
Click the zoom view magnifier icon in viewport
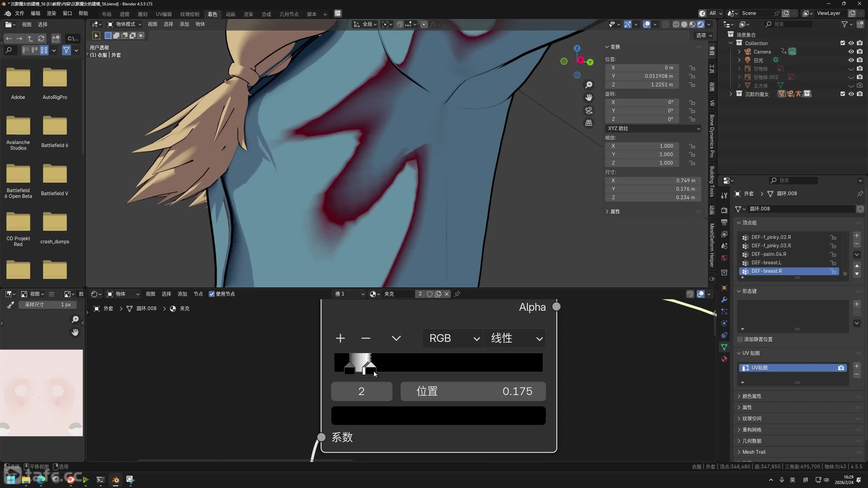(x=589, y=85)
